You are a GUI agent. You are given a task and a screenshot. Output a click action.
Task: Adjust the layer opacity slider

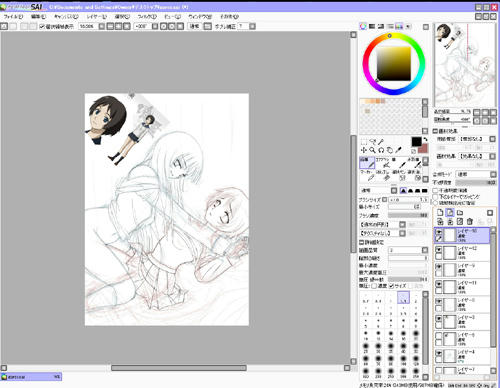click(476, 182)
